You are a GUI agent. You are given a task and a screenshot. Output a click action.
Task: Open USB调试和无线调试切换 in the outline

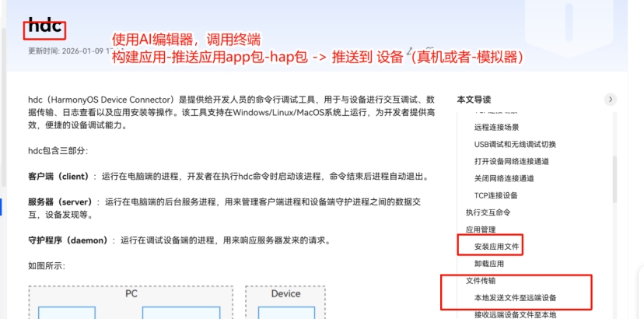point(514,144)
